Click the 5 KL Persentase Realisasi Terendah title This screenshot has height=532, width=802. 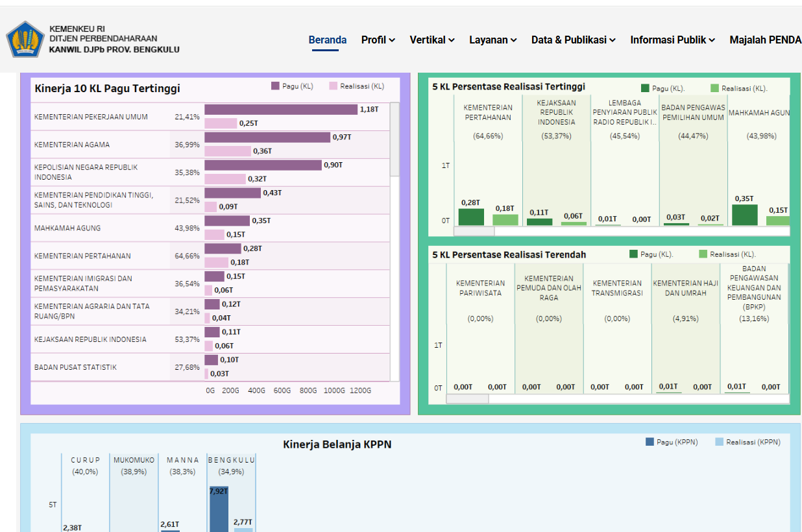pyautogui.click(x=509, y=254)
